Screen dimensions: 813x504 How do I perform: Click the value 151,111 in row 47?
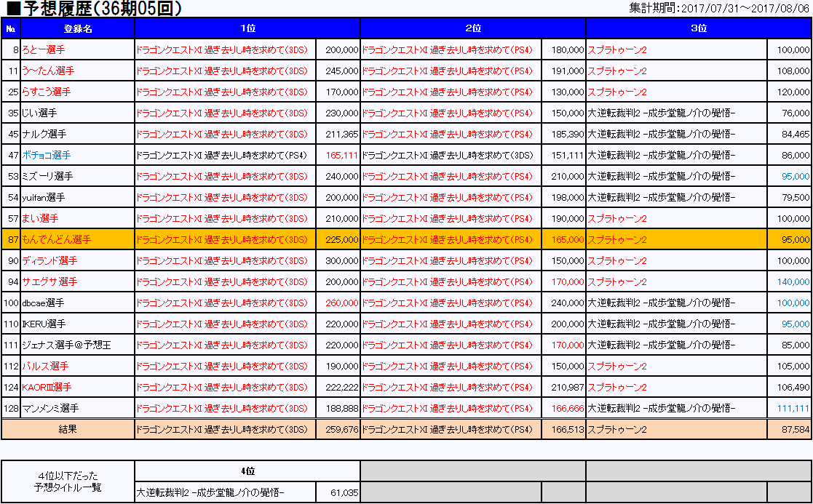568,156
